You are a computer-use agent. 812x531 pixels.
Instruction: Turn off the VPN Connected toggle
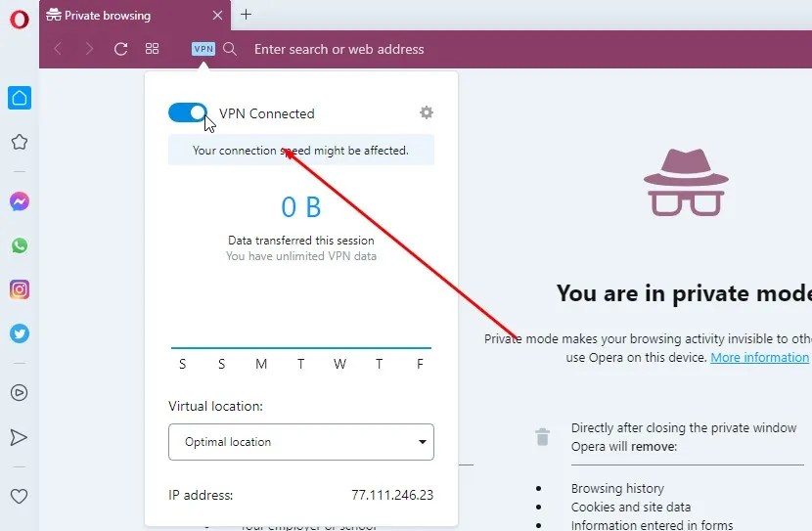[188, 112]
